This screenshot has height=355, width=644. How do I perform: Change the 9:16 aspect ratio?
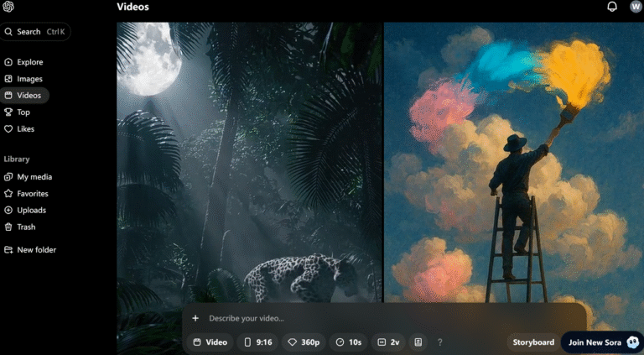click(259, 342)
